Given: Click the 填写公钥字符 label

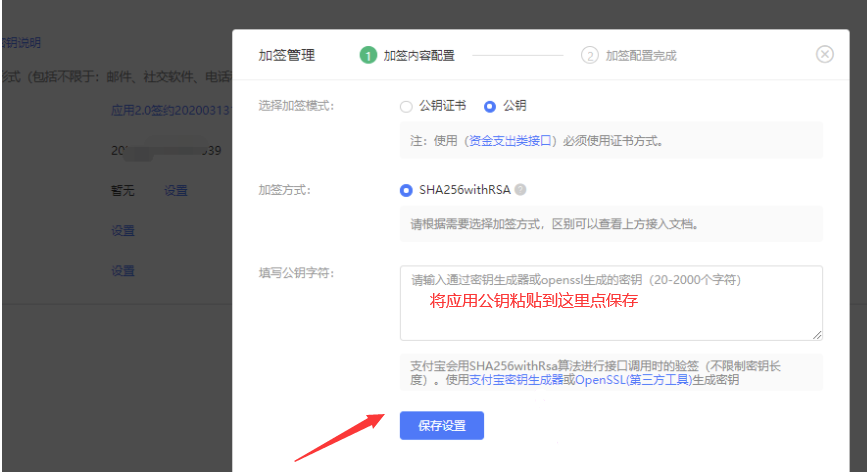Looking at the screenshot, I should pyautogui.click(x=296, y=273).
